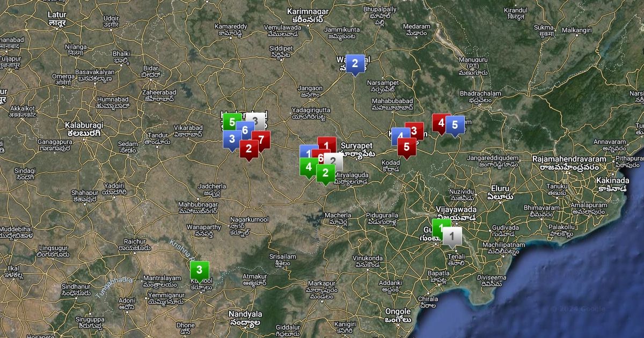This screenshot has width=644, height=338.
Task: Select white marker 1 above Tenali
Action: click(x=453, y=235)
